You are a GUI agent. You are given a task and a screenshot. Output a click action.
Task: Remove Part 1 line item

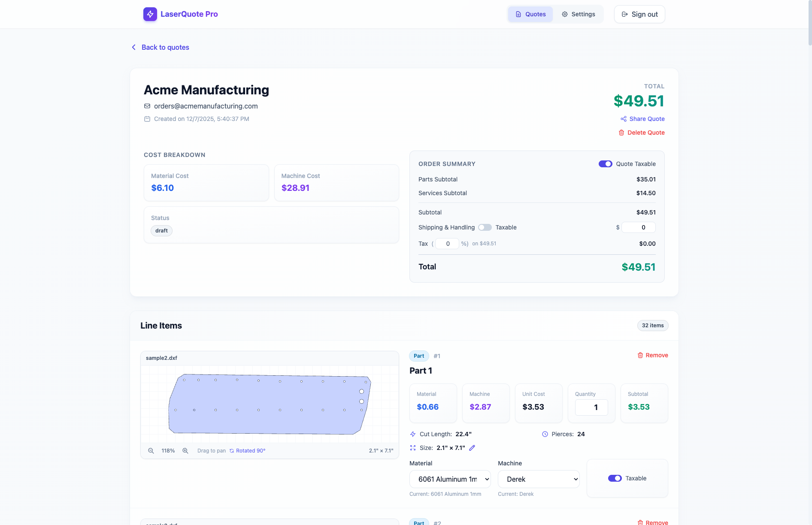pyautogui.click(x=652, y=355)
